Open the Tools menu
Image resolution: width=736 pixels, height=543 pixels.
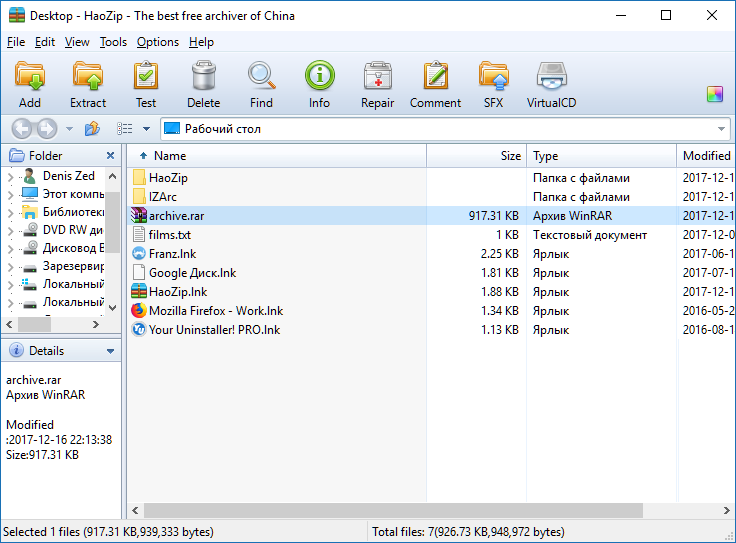[x=113, y=42]
